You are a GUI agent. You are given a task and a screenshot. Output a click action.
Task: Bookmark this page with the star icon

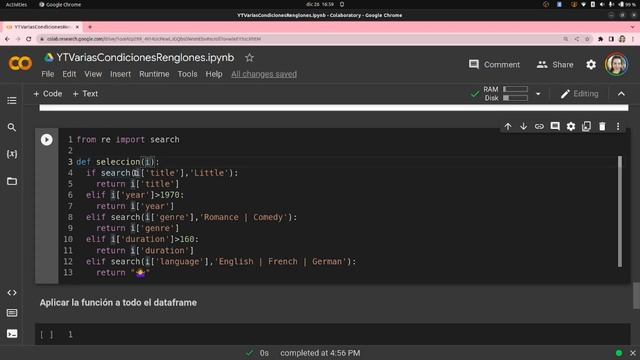pyautogui.click(x=587, y=39)
